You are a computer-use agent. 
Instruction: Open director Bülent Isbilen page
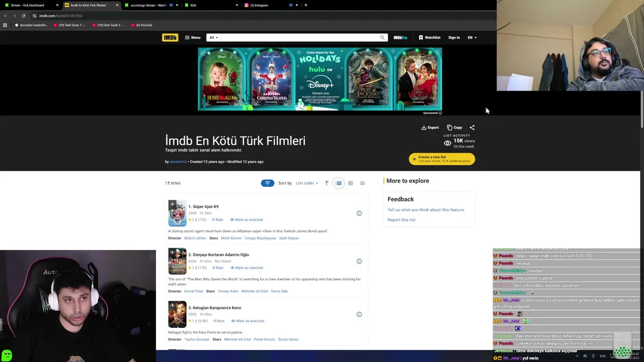click(x=195, y=238)
